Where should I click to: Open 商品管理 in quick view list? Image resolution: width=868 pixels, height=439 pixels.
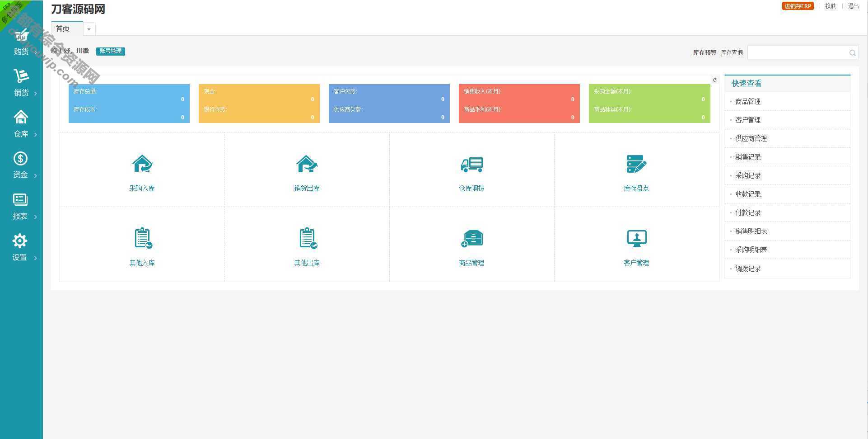788,101
